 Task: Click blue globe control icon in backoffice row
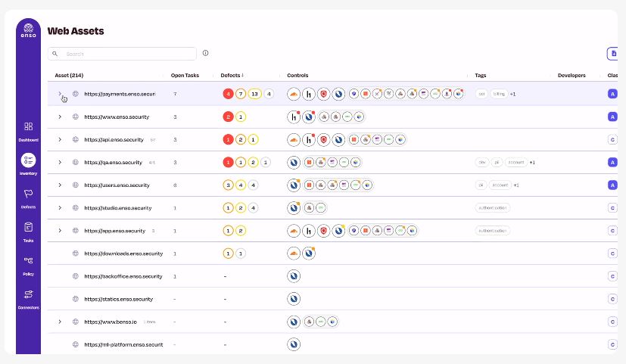294,275
